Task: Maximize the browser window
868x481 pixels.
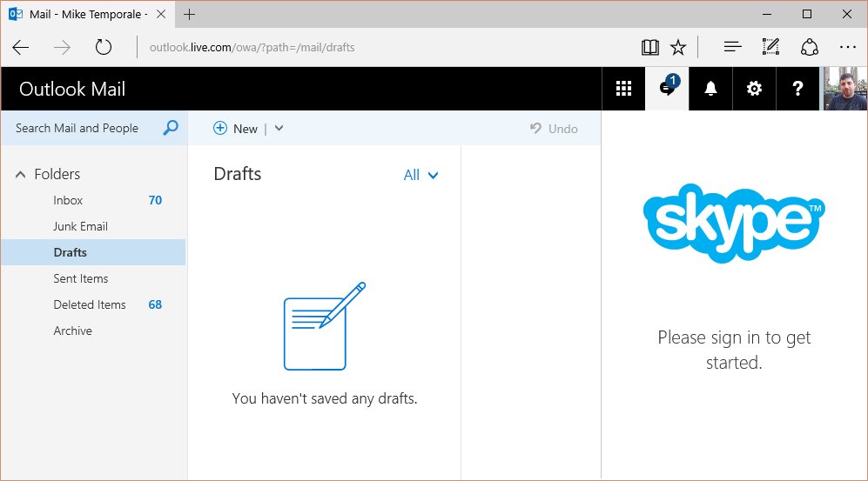Action: point(807,15)
